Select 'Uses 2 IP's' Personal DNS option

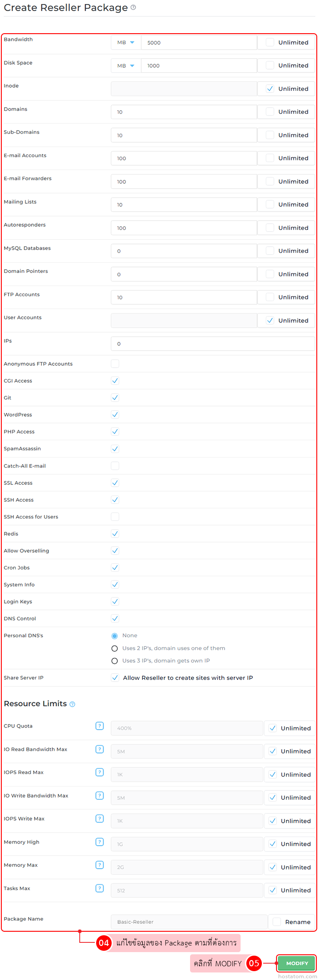pos(114,648)
